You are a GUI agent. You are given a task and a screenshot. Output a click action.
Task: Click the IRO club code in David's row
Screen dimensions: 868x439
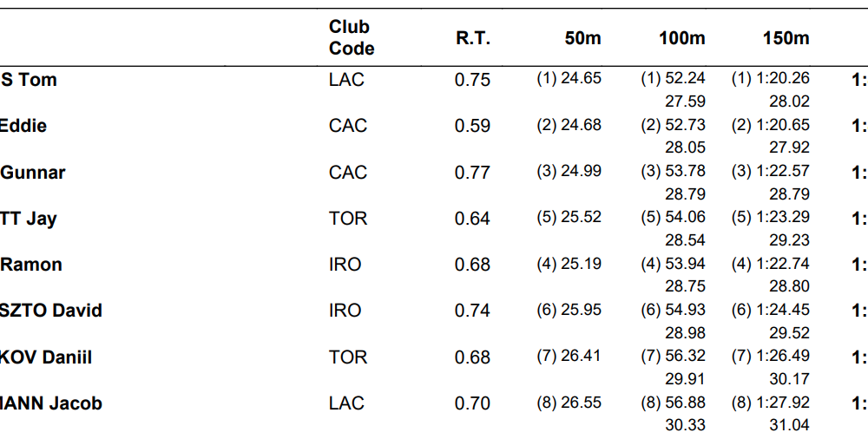click(345, 311)
